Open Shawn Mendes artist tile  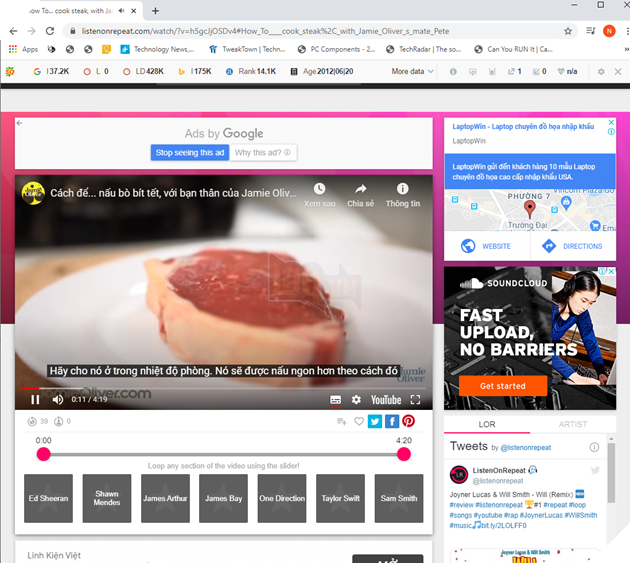tap(107, 498)
